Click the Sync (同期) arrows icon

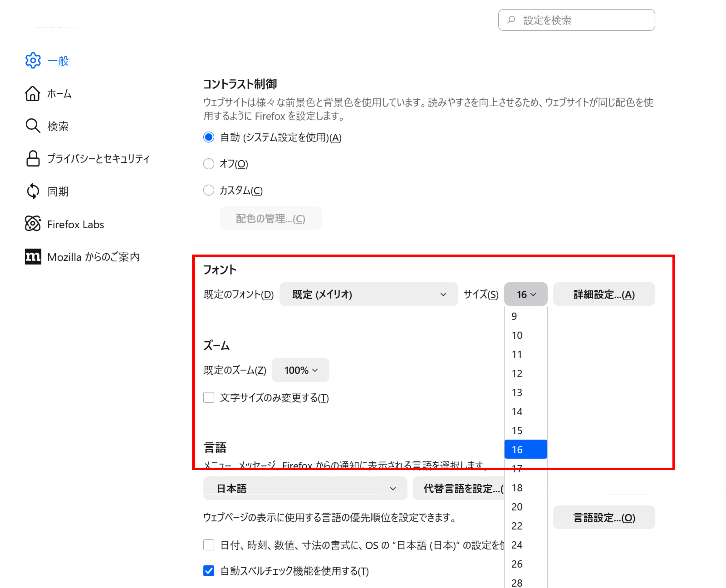coord(33,191)
